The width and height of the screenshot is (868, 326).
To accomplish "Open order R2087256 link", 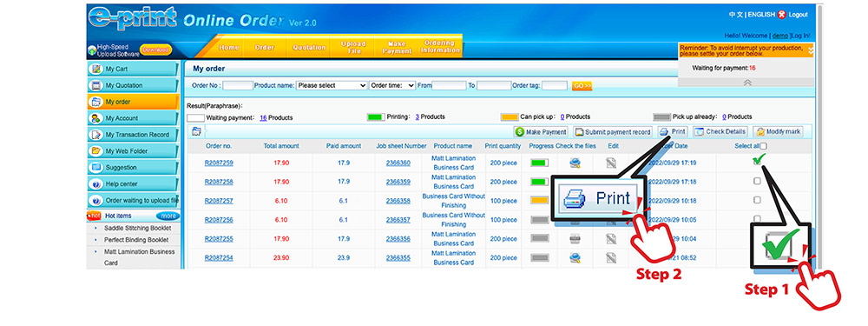I will [219, 220].
